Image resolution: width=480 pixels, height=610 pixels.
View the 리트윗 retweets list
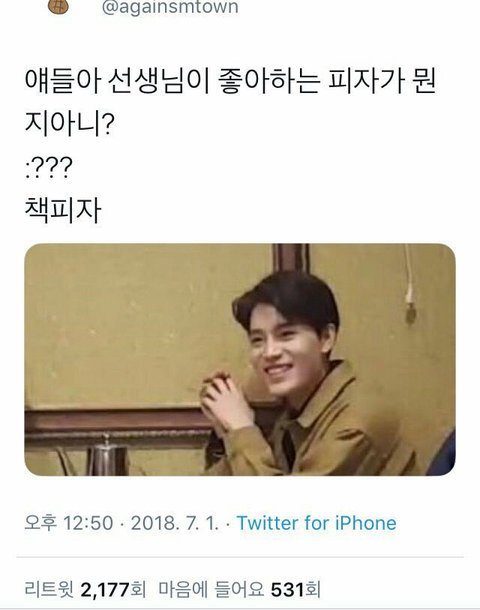coord(85,590)
